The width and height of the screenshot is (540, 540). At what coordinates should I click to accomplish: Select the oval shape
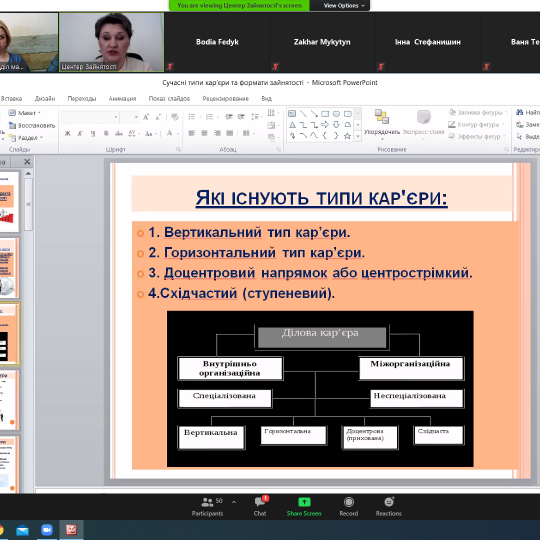pos(336,114)
